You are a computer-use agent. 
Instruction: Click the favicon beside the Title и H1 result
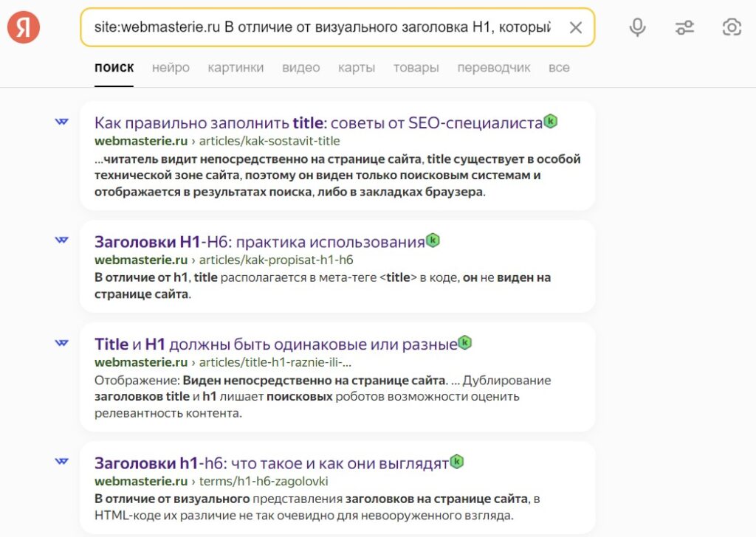pyautogui.click(x=61, y=344)
